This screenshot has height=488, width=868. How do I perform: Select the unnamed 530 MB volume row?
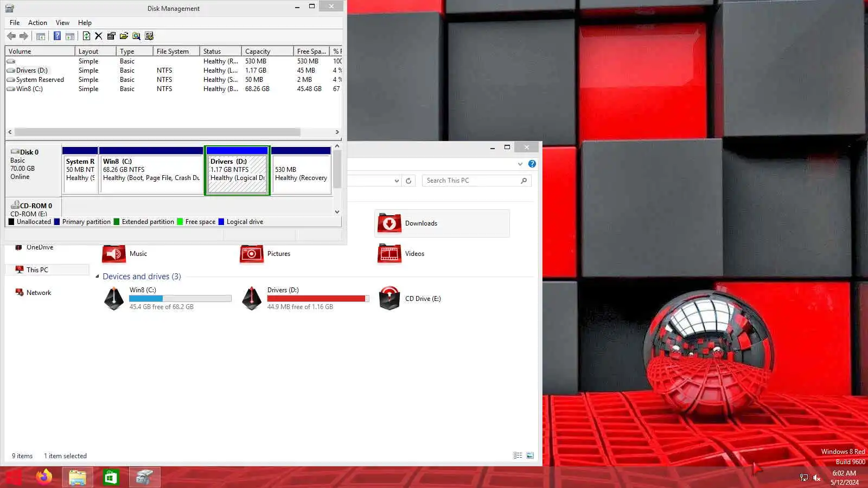tap(174, 61)
